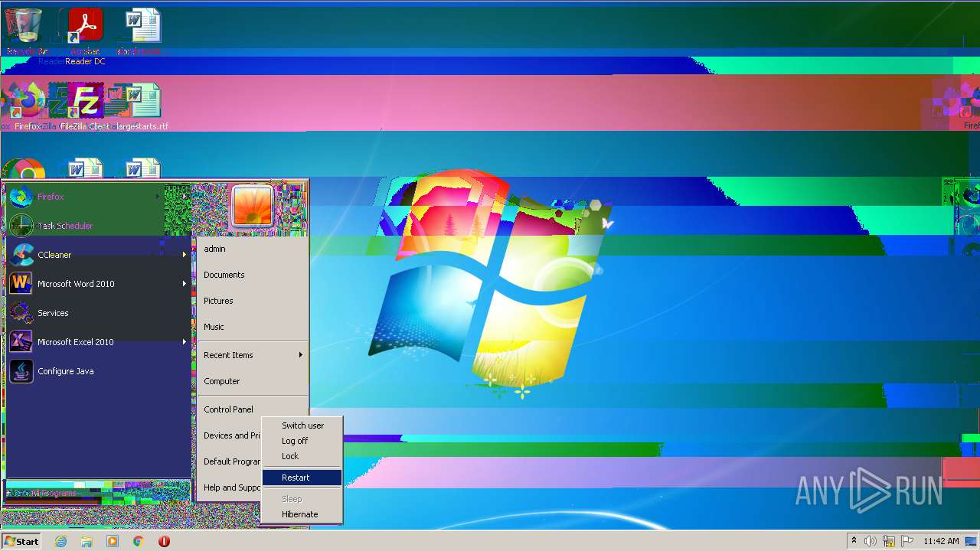Image resolution: width=980 pixels, height=551 pixels.
Task: Expand Firefox jump list arrow
Action: pyautogui.click(x=158, y=197)
